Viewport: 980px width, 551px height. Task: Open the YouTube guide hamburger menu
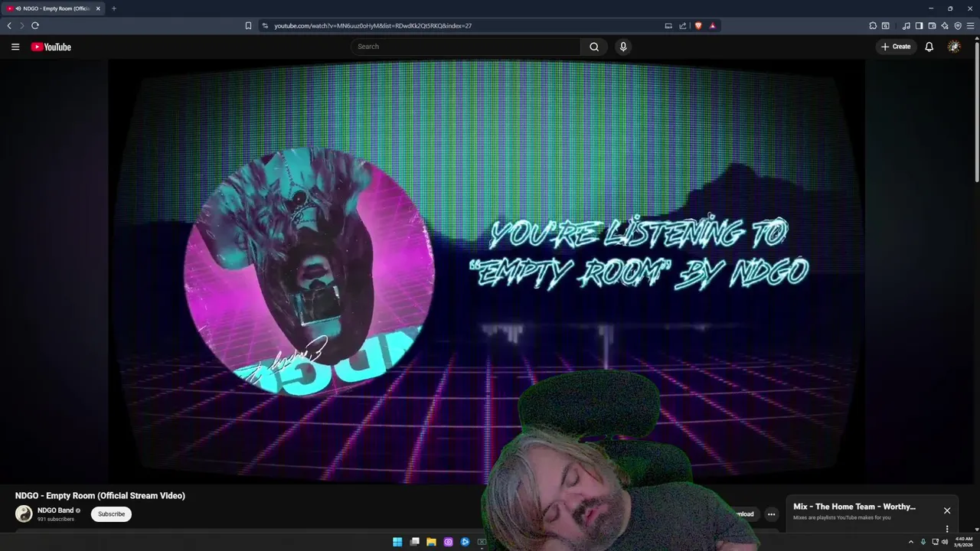coord(15,47)
